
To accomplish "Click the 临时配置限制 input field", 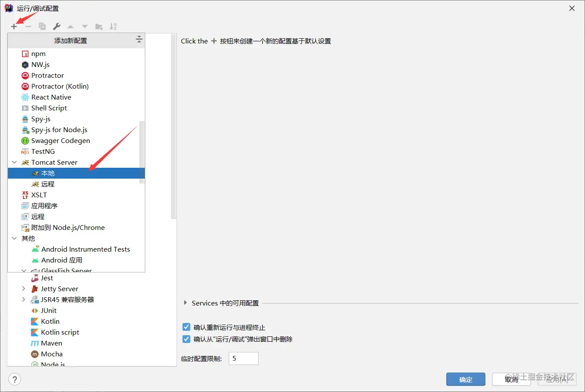I will coord(244,359).
